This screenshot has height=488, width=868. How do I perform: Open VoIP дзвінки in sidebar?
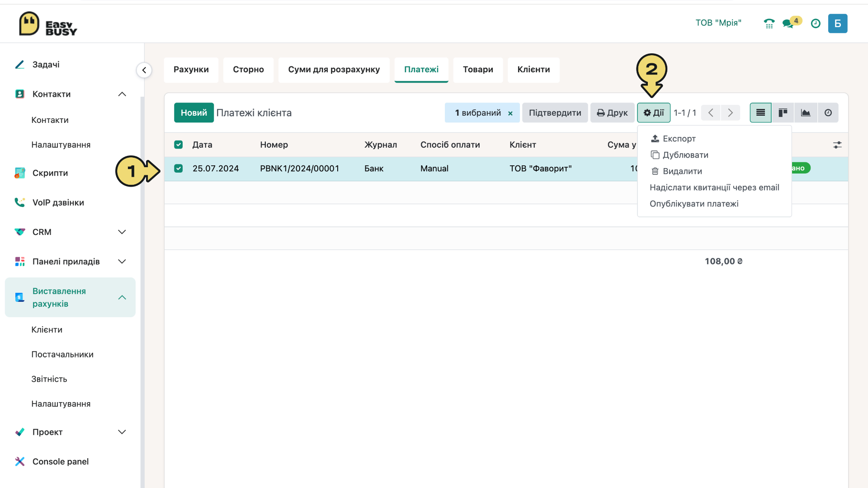click(58, 202)
